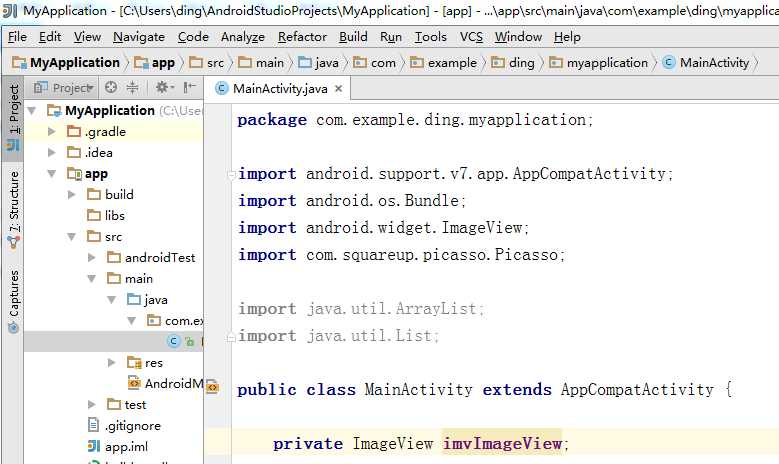Viewport: 779px width, 464px height.
Task: Fold the import block in gutter
Action: coord(231,174)
